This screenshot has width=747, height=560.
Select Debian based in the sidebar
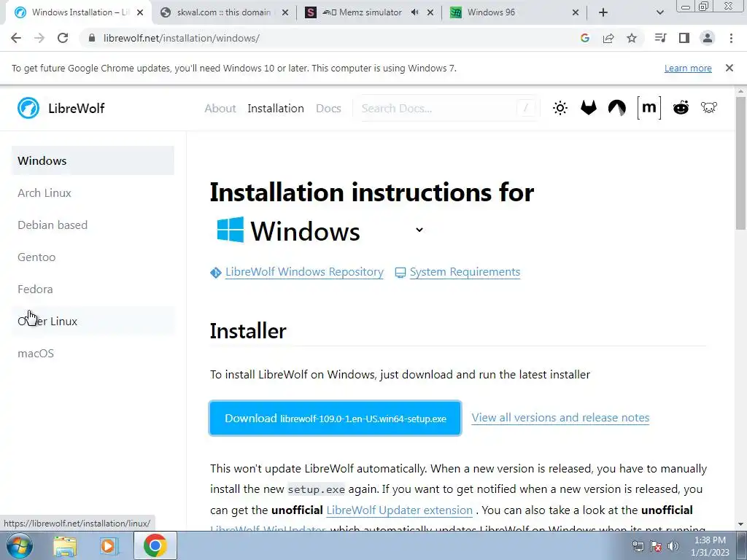click(93, 225)
